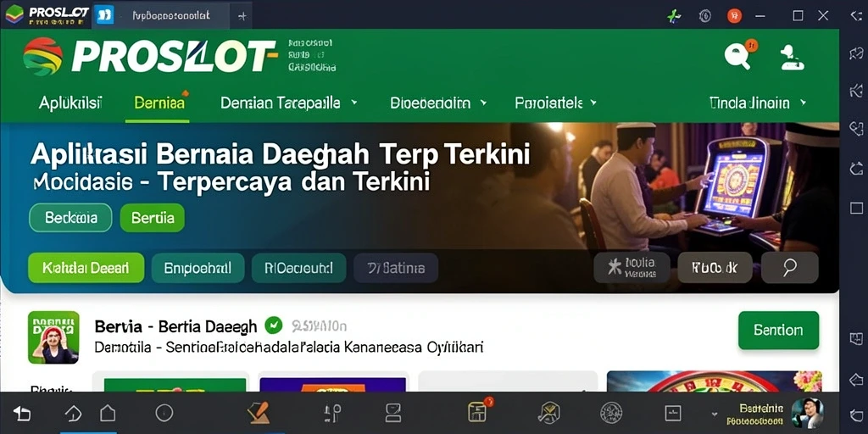
Task: Click the Kbdk button in banner
Action: point(715,268)
